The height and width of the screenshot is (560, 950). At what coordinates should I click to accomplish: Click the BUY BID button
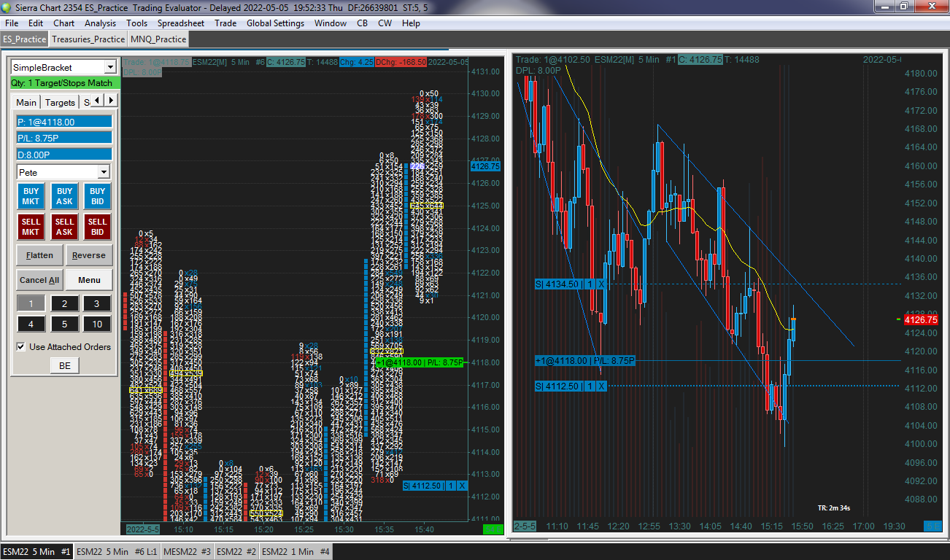97,196
